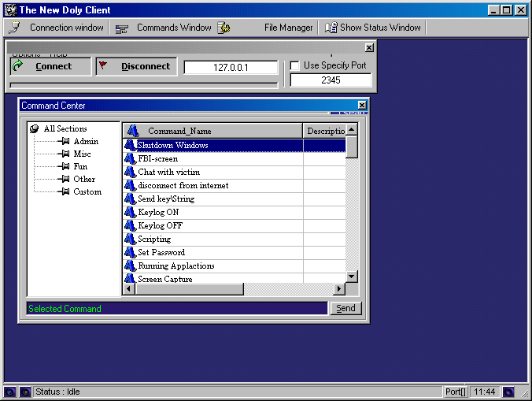
Task: Click the icon beside Screen Capture command
Action: 131,279
